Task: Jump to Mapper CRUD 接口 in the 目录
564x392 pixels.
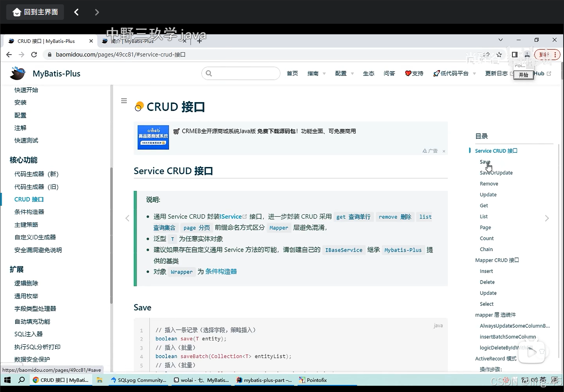Action: point(497,260)
